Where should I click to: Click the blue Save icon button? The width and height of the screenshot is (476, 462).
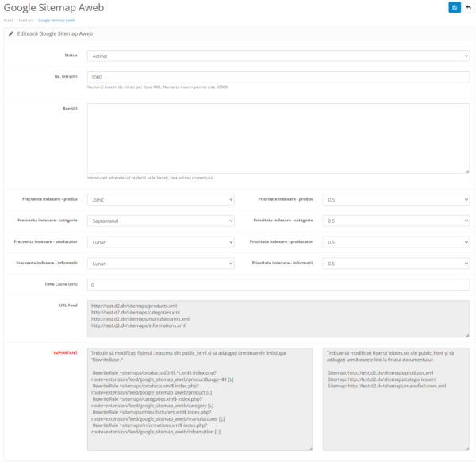[x=455, y=8]
